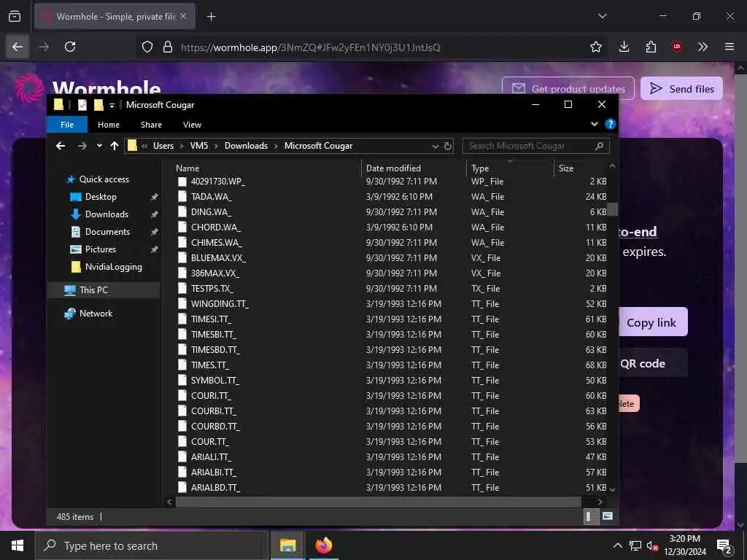747x560 pixels.
Task: Go back in File Explorer
Action: pos(61,146)
